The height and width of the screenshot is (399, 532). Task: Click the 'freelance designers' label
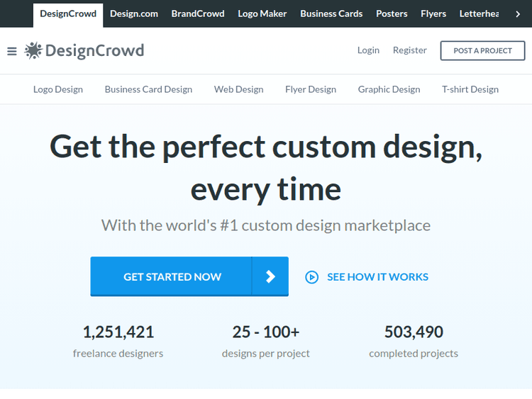tap(118, 354)
